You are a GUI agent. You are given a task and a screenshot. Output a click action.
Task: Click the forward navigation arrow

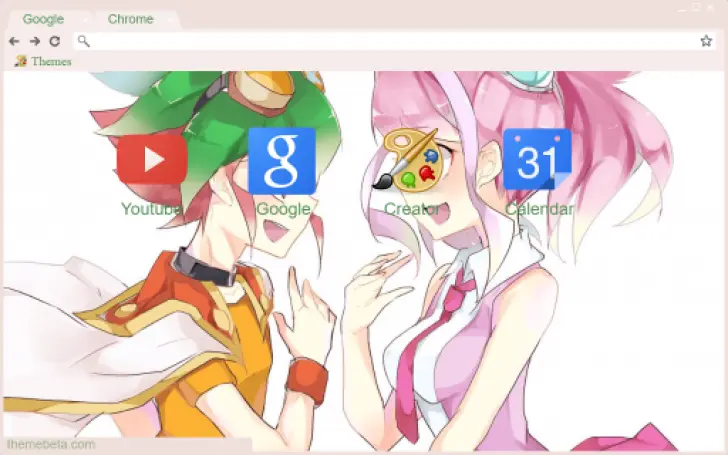click(x=34, y=41)
